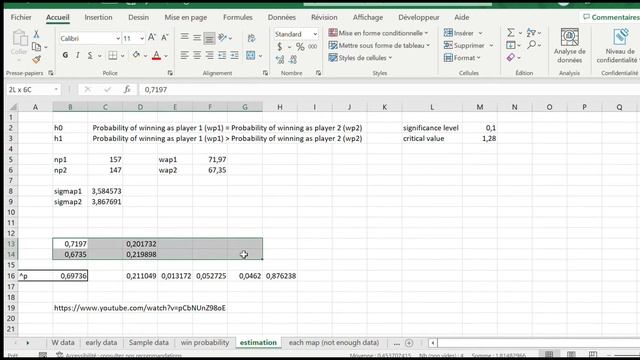Switch to the Affichage tab
This screenshot has height=360, width=640.
pyautogui.click(x=368, y=17)
